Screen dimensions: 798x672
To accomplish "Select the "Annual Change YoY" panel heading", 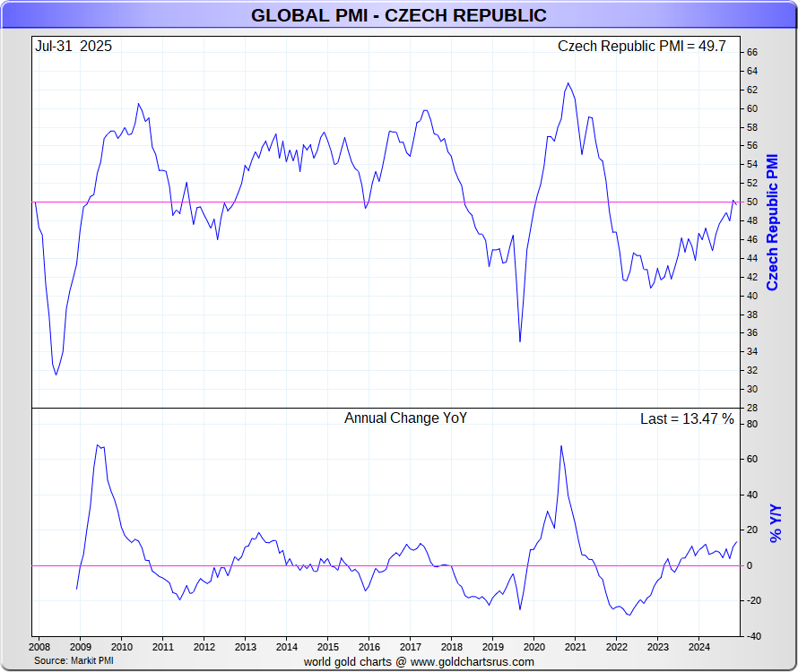I will [x=405, y=418].
